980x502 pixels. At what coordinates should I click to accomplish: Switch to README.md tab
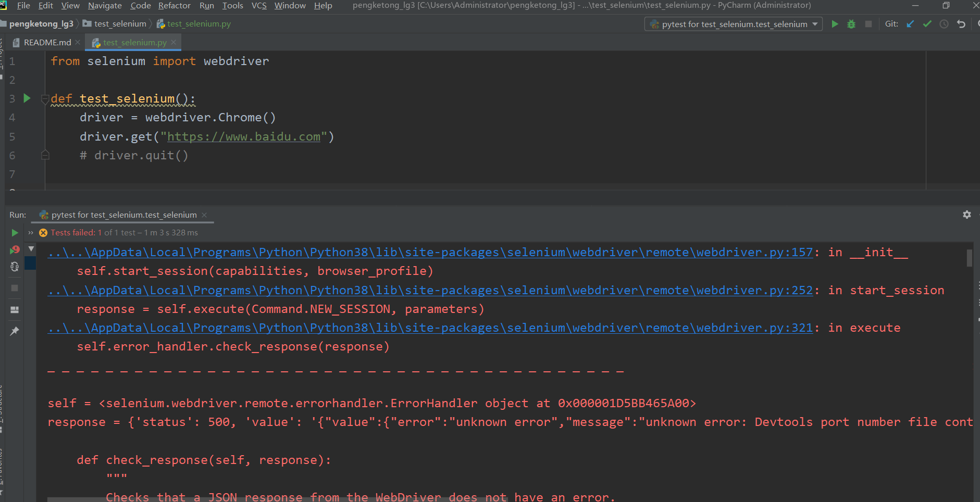coord(47,42)
